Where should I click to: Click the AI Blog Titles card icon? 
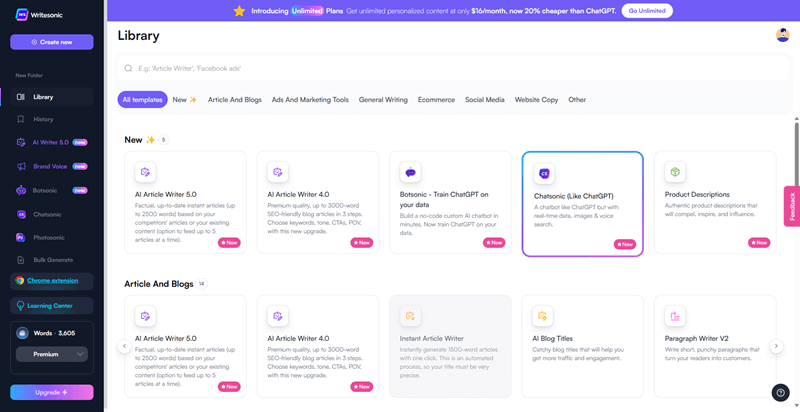542,316
